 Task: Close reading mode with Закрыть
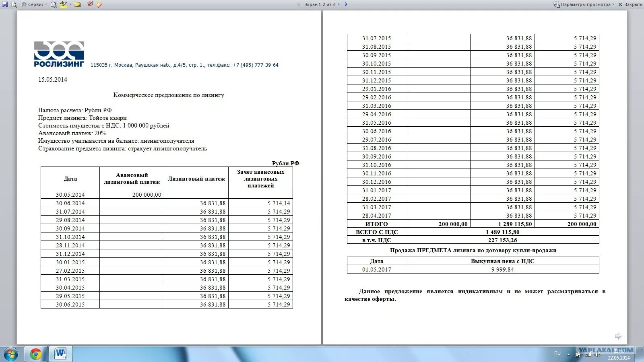point(630,4)
